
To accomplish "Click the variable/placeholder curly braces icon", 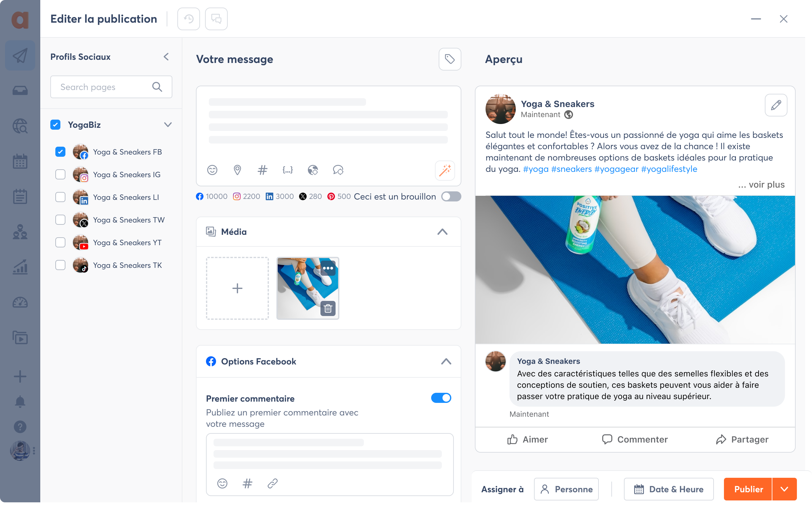I will pos(288,170).
